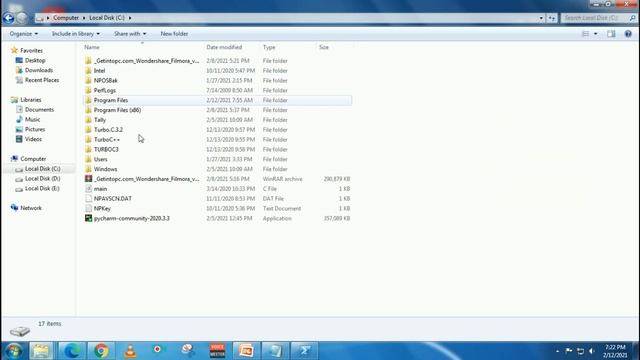Expand the arrow after Computer breadcrumb
Image resolution: width=640 pixels, height=360 pixels.
pyautogui.click(x=84, y=18)
